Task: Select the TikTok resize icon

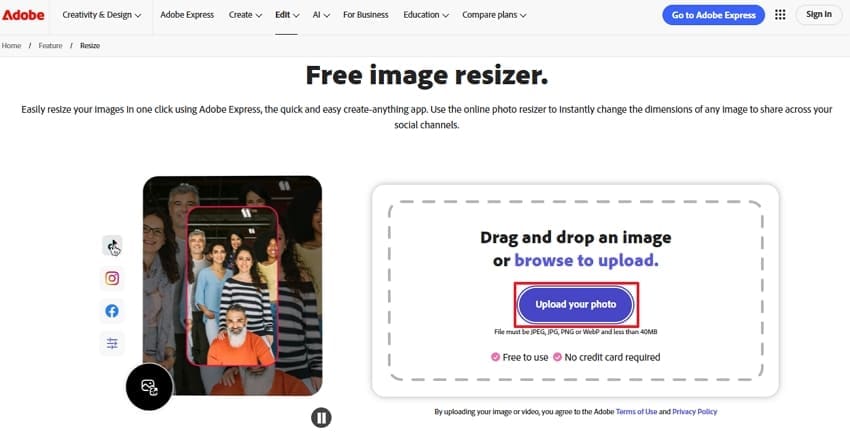Action: tap(112, 246)
